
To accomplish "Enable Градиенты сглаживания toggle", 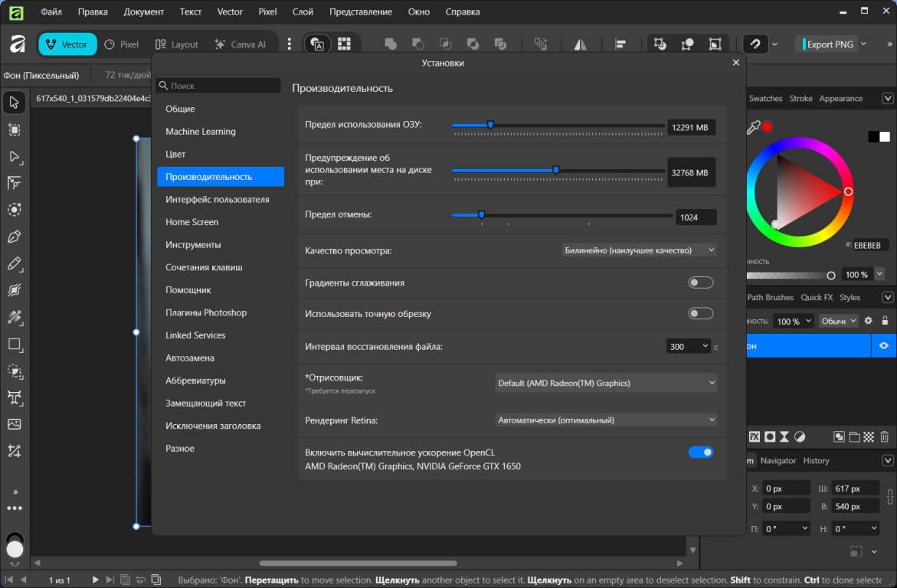I will click(x=700, y=283).
